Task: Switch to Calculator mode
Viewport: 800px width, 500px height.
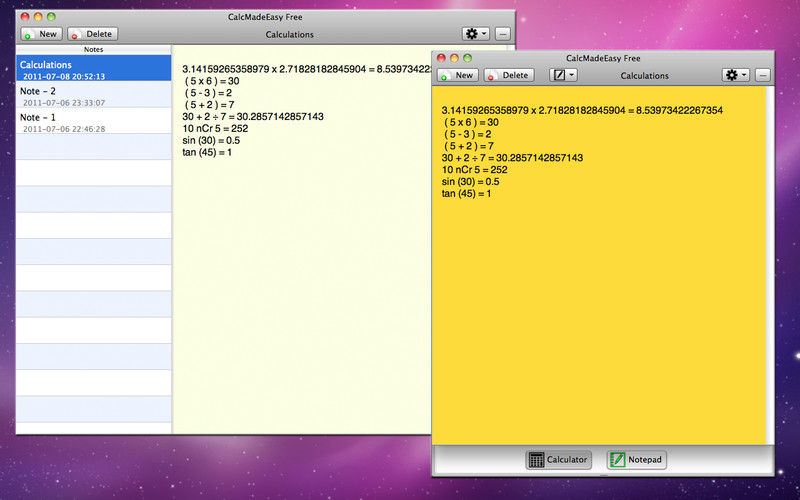Action: pos(559,460)
